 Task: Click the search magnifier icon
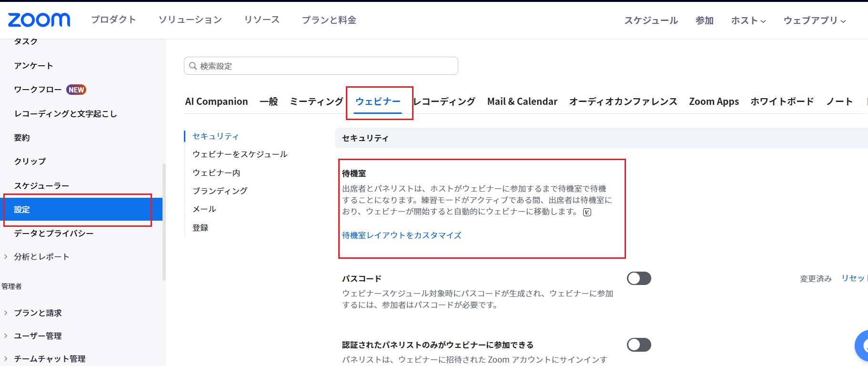pos(193,66)
